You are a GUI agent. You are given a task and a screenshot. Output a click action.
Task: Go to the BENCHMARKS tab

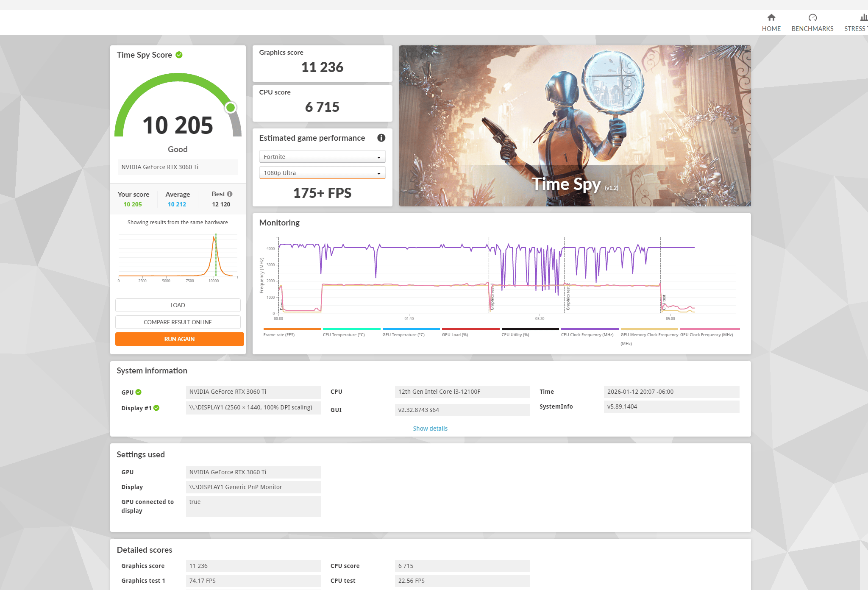812,29
